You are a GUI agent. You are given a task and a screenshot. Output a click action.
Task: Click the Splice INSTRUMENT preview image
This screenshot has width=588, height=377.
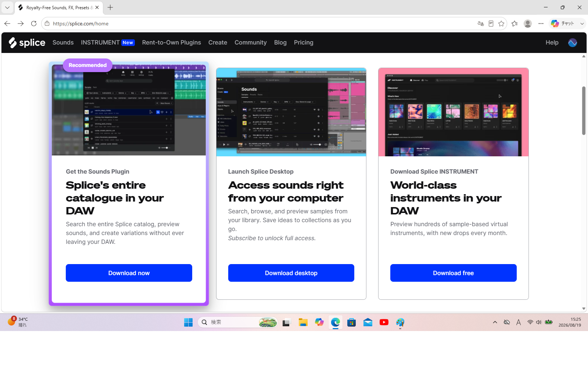[x=453, y=112]
